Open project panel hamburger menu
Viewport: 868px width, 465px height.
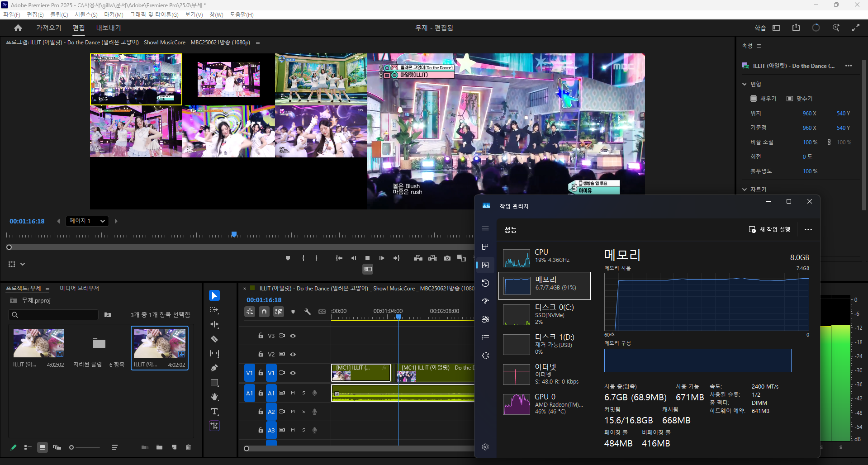click(x=47, y=289)
